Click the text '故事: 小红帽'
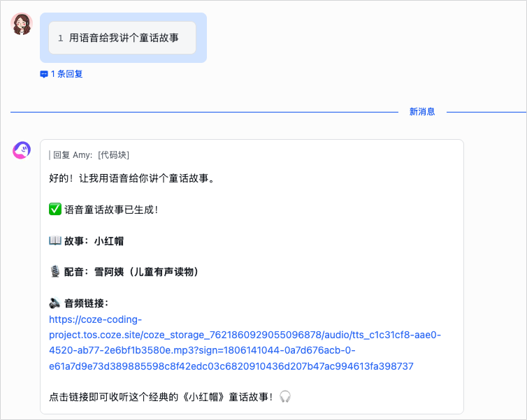527x420 pixels. pos(94,241)
